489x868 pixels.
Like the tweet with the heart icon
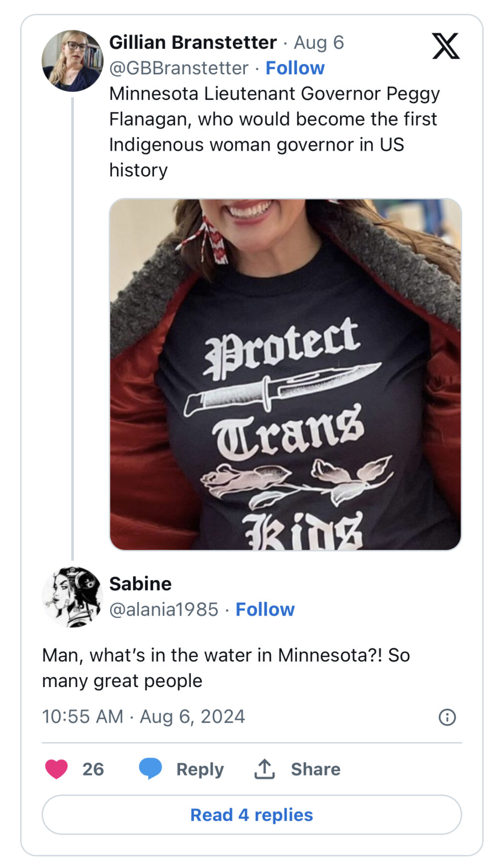click(57, 769)
